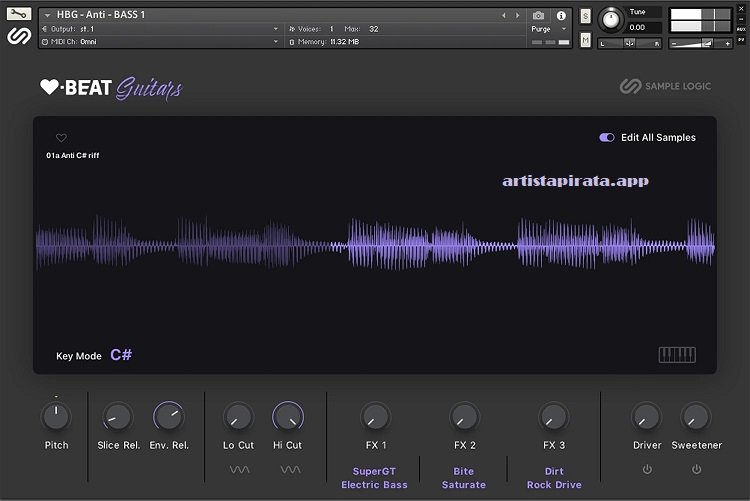This screenshot has width=750, height=501.
Task: Open the snapshot camera view
Action: (538, 16)
